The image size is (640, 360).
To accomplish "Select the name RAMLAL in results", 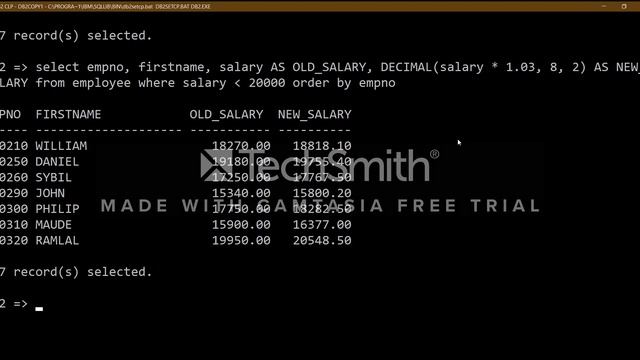I will click(x=57, y=240).
